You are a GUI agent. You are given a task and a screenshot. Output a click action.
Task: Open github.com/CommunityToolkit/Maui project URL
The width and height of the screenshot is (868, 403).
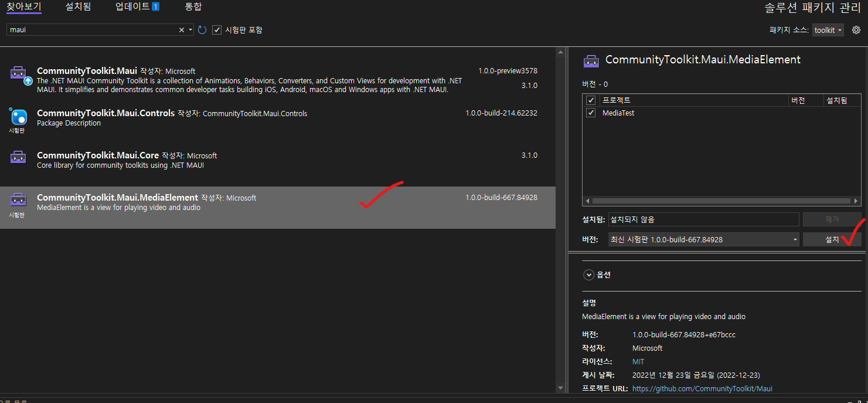(x=702, y=388)
